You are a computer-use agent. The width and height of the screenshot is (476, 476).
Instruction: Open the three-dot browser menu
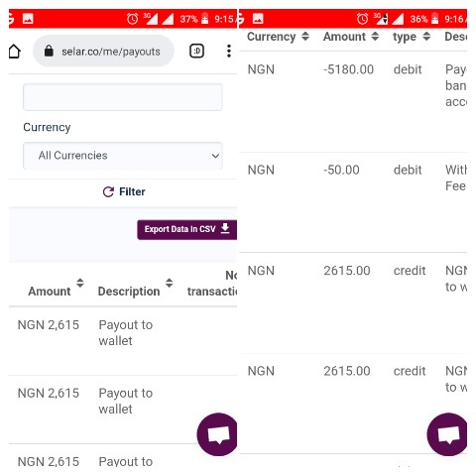[x=229, y=51]
